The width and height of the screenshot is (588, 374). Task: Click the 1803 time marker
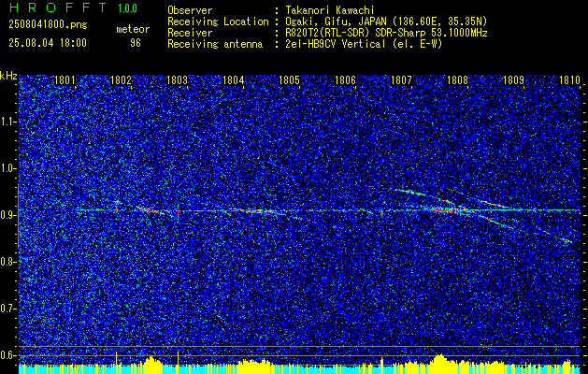tap(177, 80)
